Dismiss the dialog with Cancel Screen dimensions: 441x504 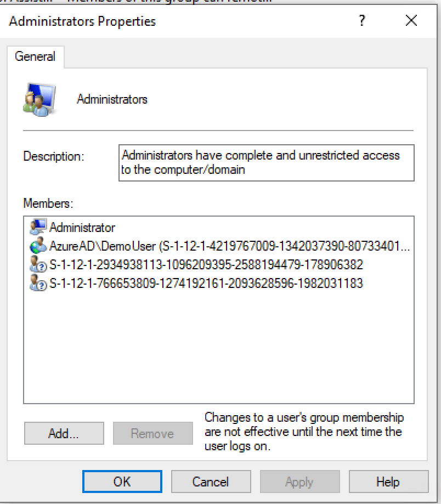tap(211, 481)
